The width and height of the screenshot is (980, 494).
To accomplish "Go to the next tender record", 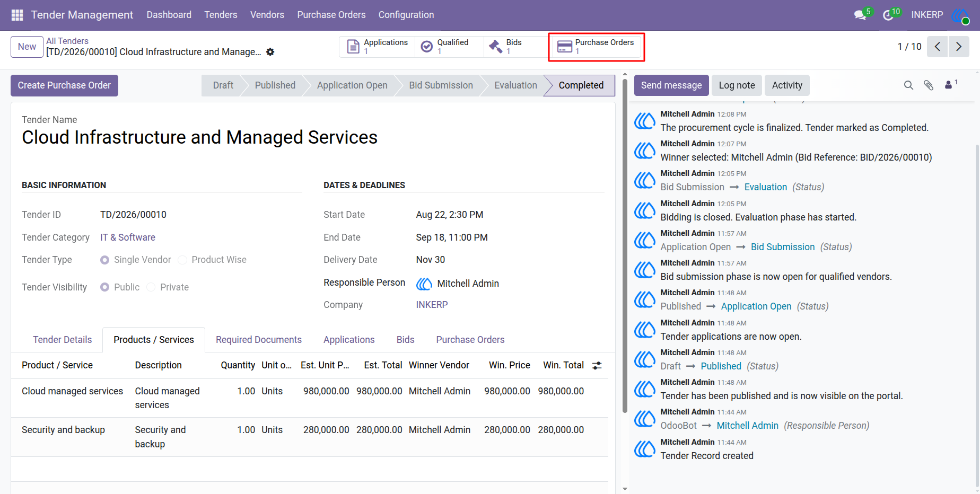I will (x=959, y=47).
